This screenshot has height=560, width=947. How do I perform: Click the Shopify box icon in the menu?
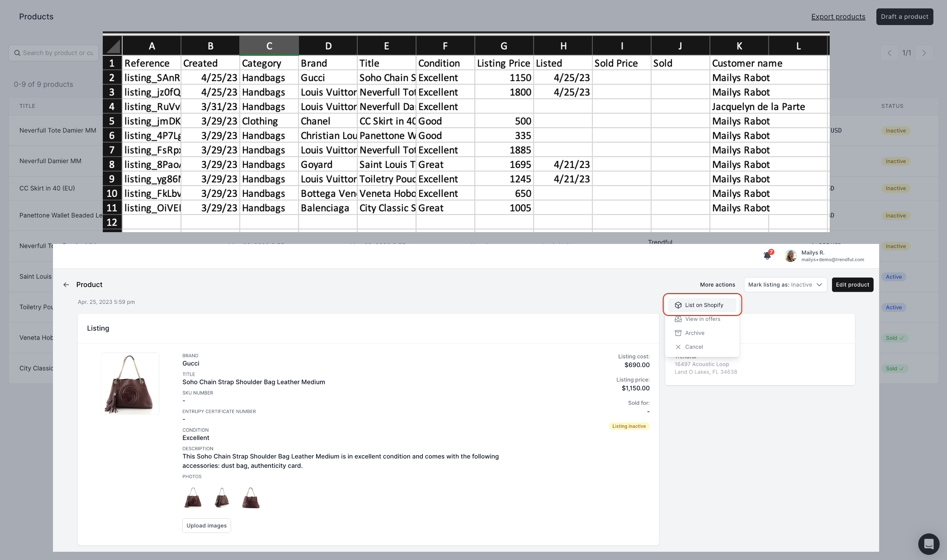[x=678, y=305]
